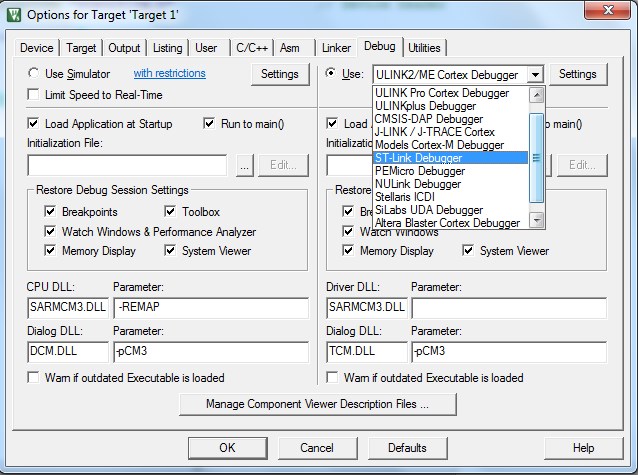Image resolution: width=638 pixels, height=475 pixels.
Task: Open debugger Settings button
Action: (578, 74)
